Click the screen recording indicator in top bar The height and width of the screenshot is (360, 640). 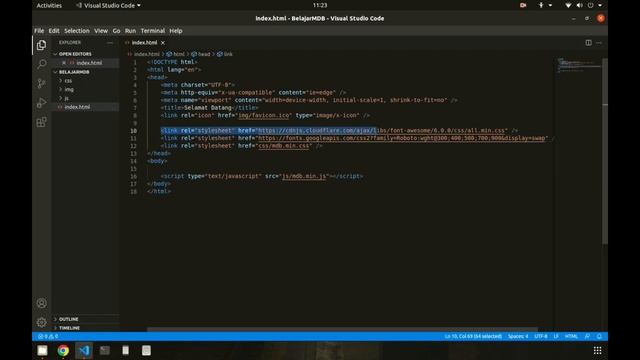tap(523, 5)
